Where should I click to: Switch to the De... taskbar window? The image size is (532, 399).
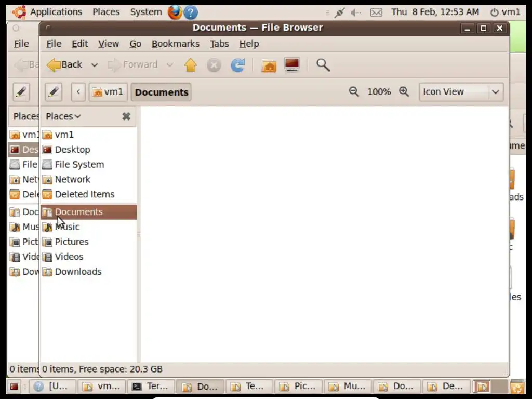(x=446, y=387)
